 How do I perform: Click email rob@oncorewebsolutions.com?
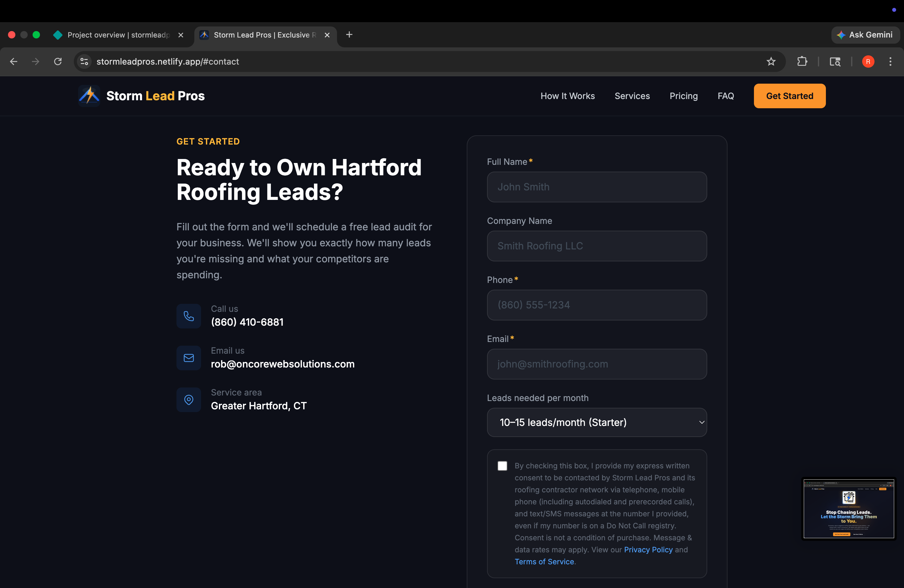pos(283,364)
